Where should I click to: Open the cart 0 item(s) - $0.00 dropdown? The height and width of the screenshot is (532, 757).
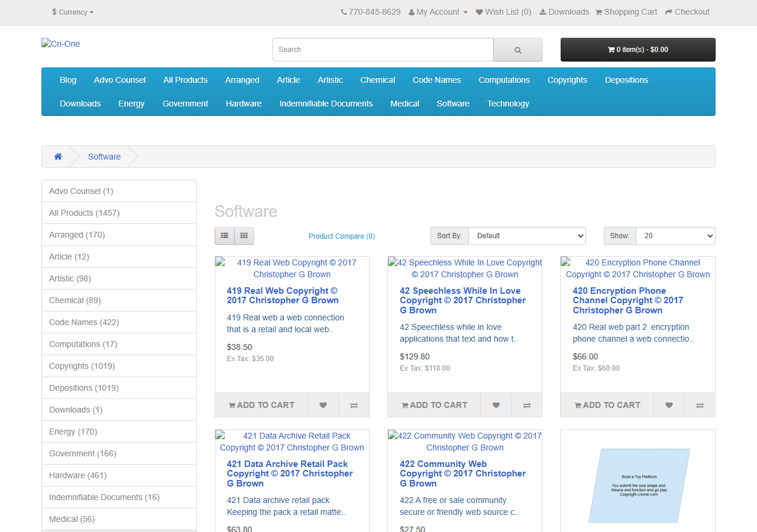tap(638, 50)
